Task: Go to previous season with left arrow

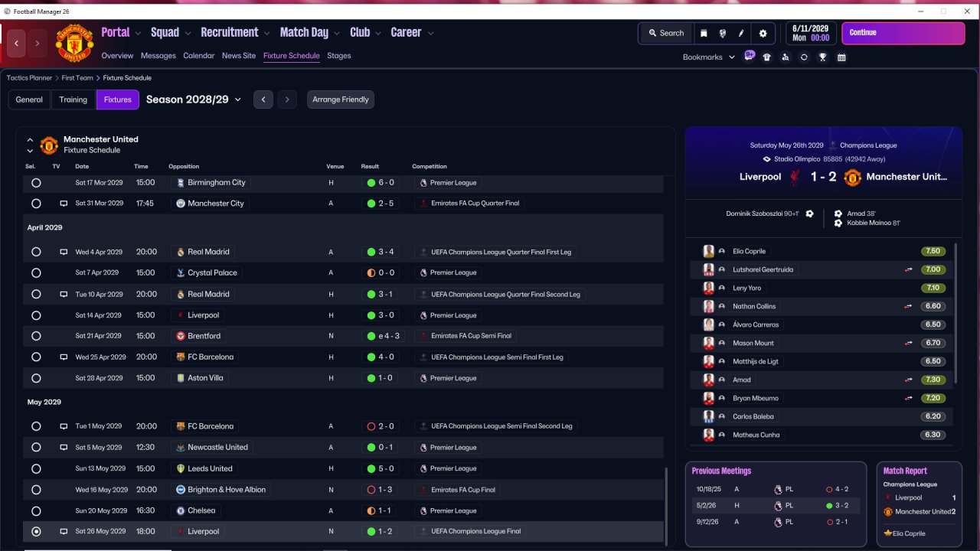Action: [x=263, y=99]
